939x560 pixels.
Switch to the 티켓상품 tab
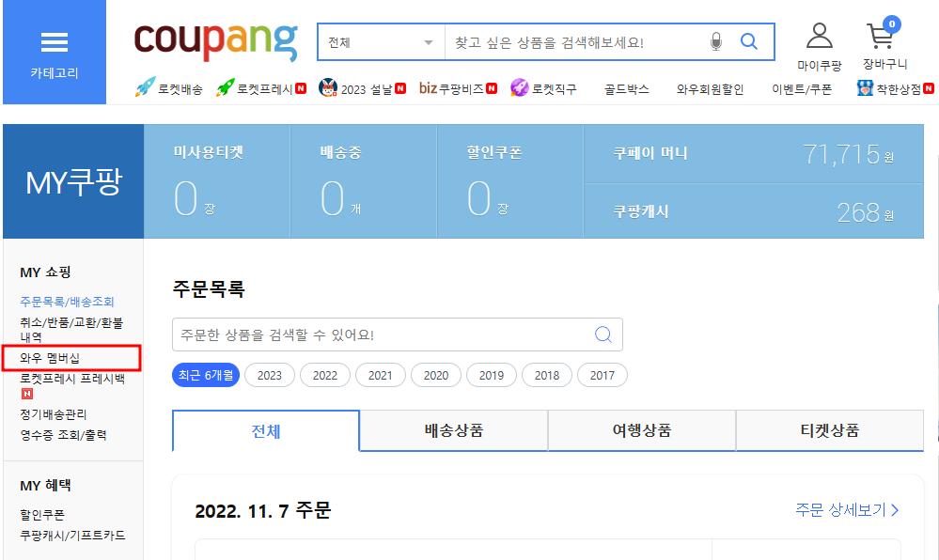pyautogui.click(x=829, y=430)
